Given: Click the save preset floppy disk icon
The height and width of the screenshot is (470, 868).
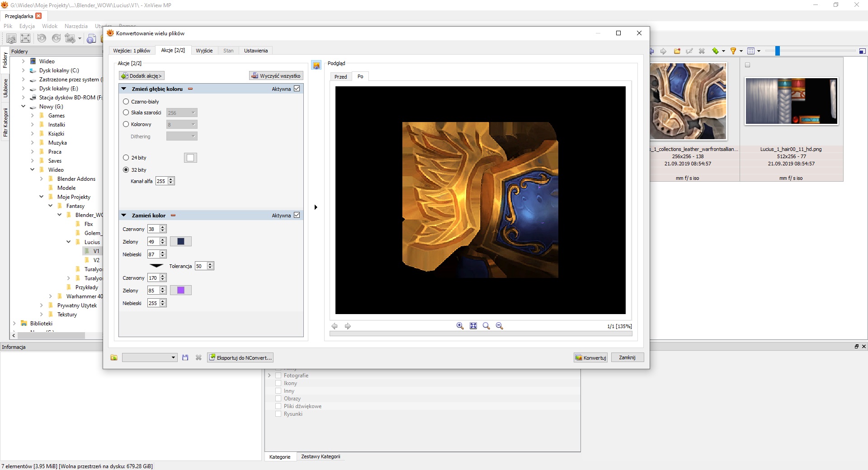Looking at the screenshot, I should [x=185, y=357].
